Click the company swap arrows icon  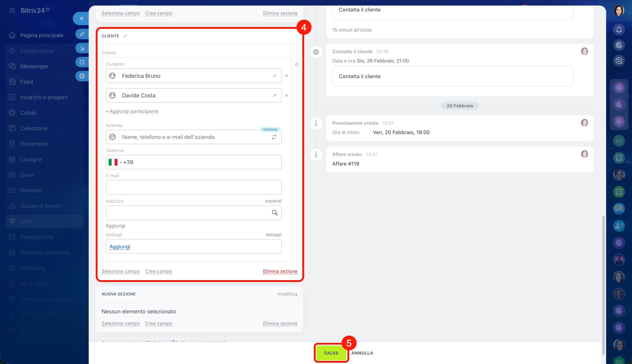274,137
